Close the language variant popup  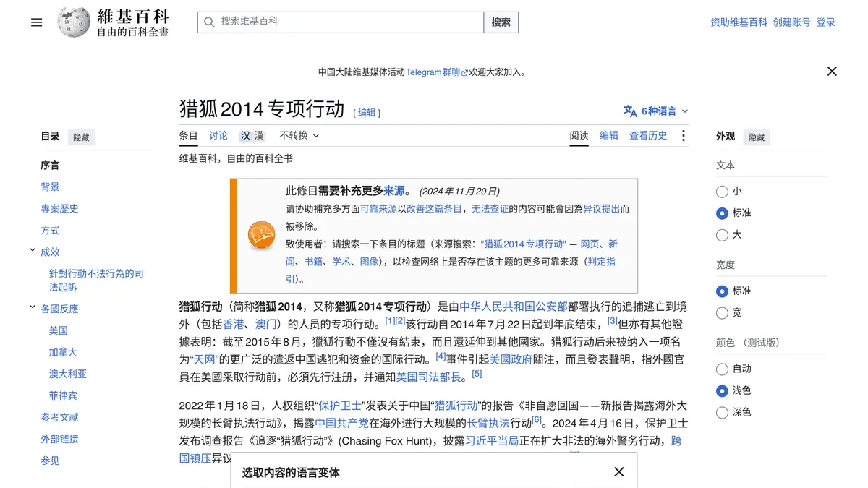619,472
